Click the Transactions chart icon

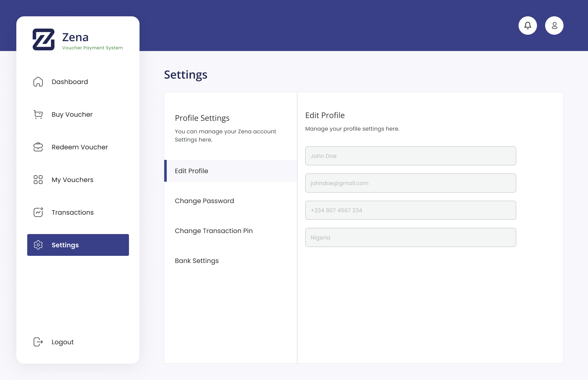pos(38,212)
